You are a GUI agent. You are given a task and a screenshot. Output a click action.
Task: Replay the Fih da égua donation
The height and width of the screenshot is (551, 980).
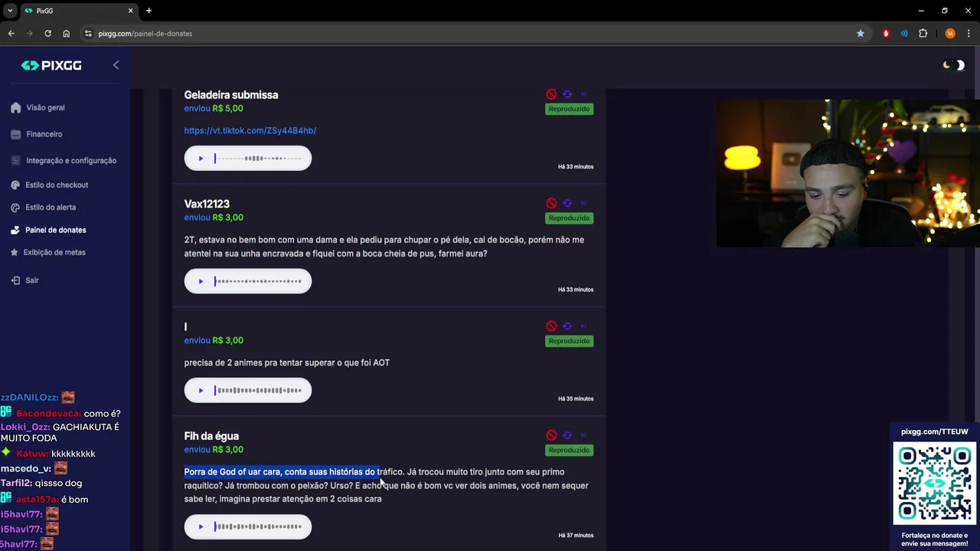point(567,435)
